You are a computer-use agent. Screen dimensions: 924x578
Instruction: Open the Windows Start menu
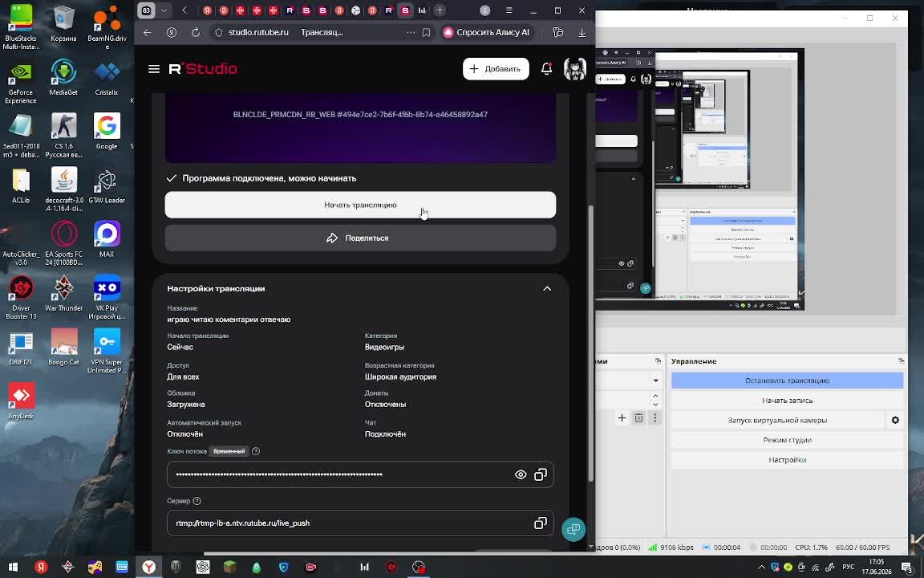coord(13,567)
